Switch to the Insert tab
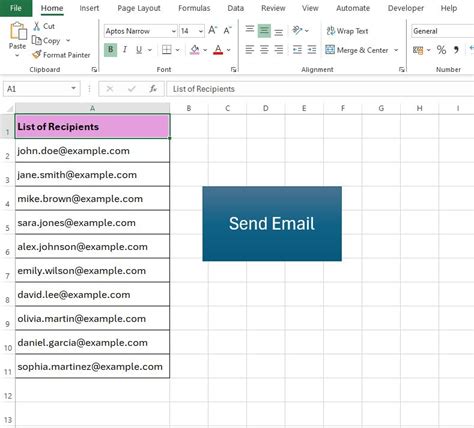The image size is (474, 428). (x=89, y=8)
